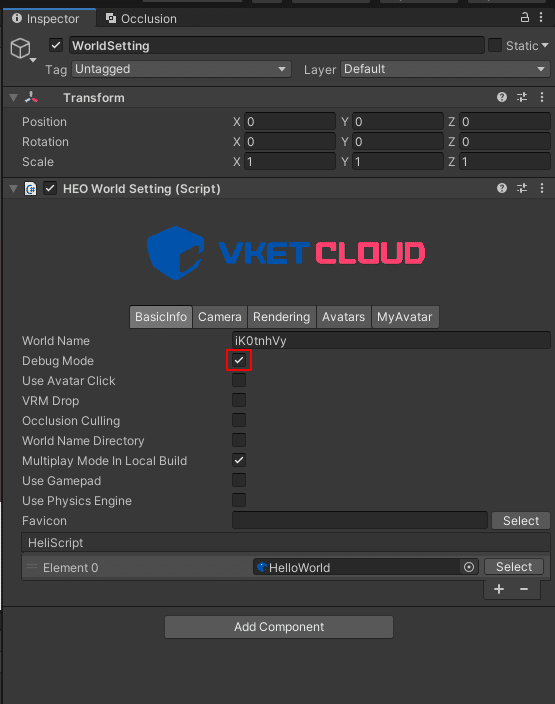
Task: Click the Add Component button
Action: tap(279, 627)
